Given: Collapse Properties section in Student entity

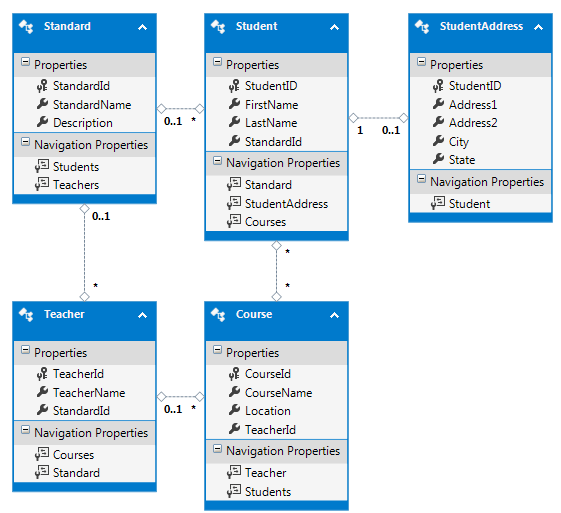Looking at the screenshot, I should [217, 62].
